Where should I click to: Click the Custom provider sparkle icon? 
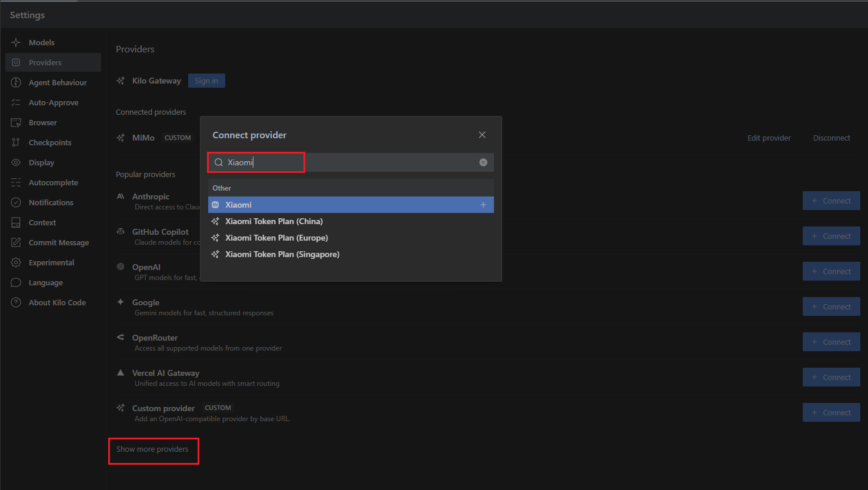coord(121,408)
